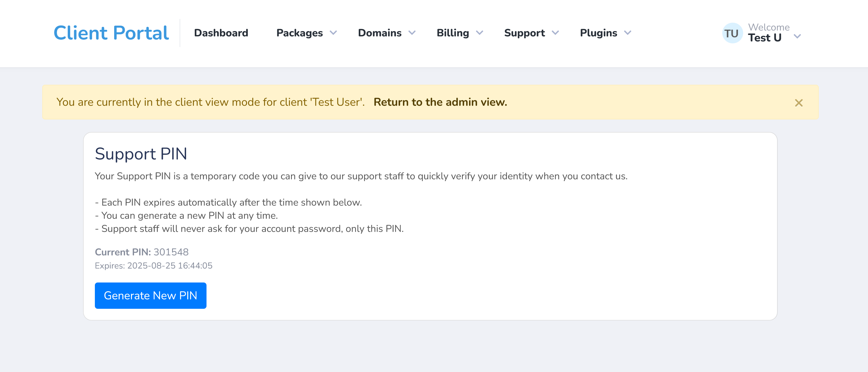Open the user account dropdown arrow
Image resolution: width=868 pixels, height=372 pixels.
tap(797, 36)
